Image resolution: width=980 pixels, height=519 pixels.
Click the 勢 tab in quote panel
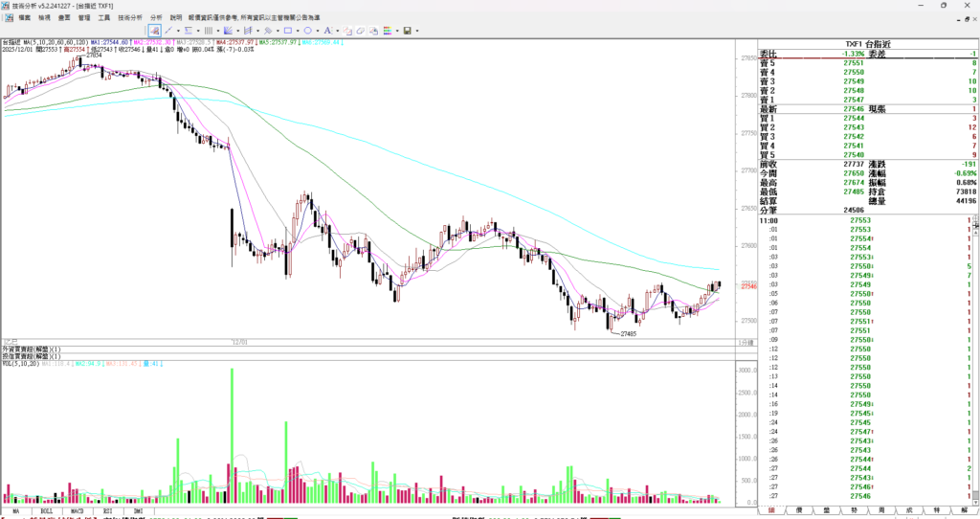[x=853, y=511]
